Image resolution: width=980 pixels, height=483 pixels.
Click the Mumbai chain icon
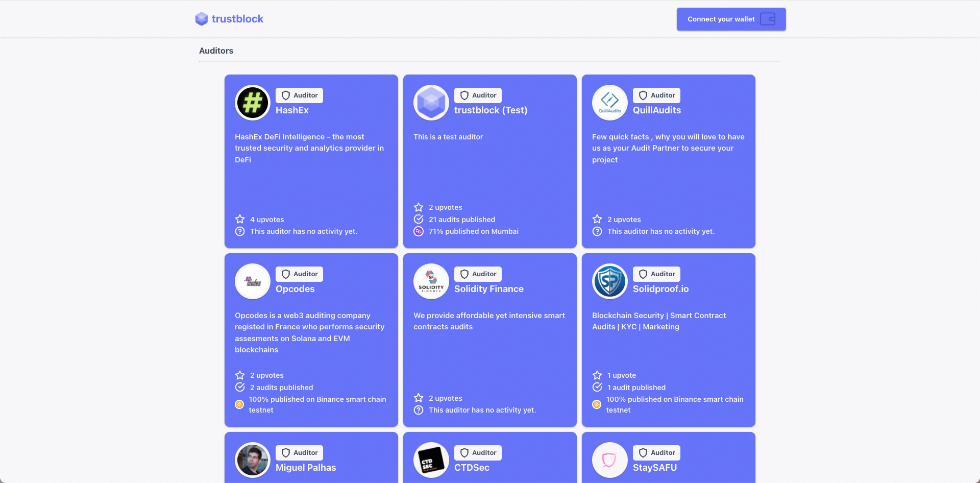419,231
